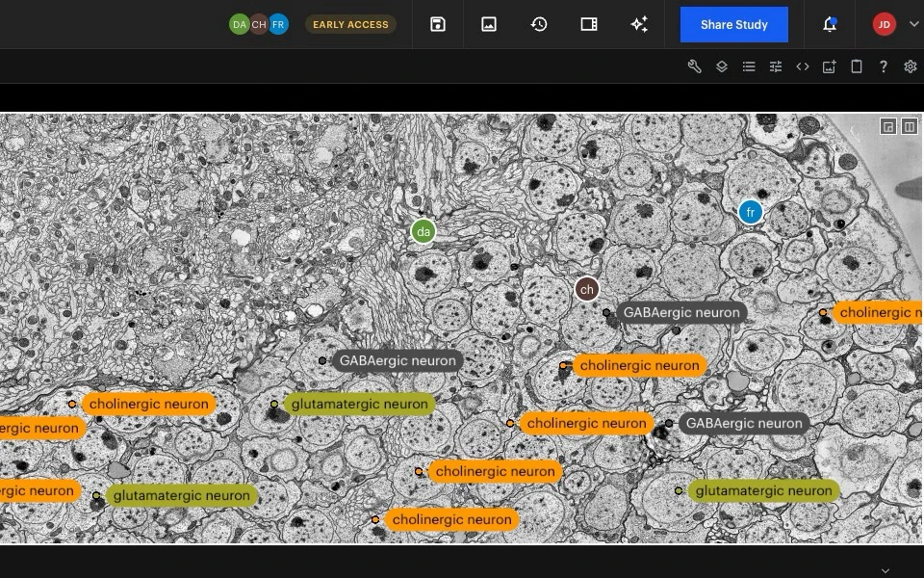The image size is (924, 578).
Task: Select cholinergic neuron label below 'ch' GABAergic label
Action: click(x=639, y=366)
